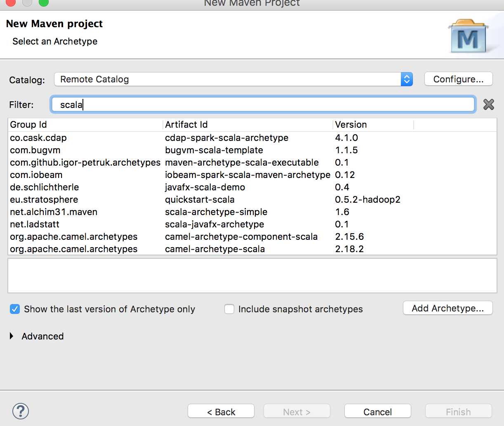Click the Maven M wizard icon
Viewport: 504px width, 426px height.
coord(468,36)
